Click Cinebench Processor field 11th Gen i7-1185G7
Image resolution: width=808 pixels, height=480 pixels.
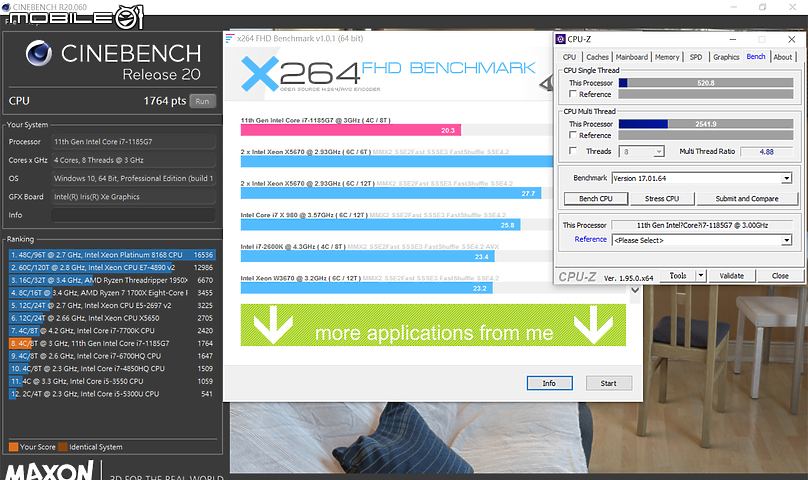[133, 141]
